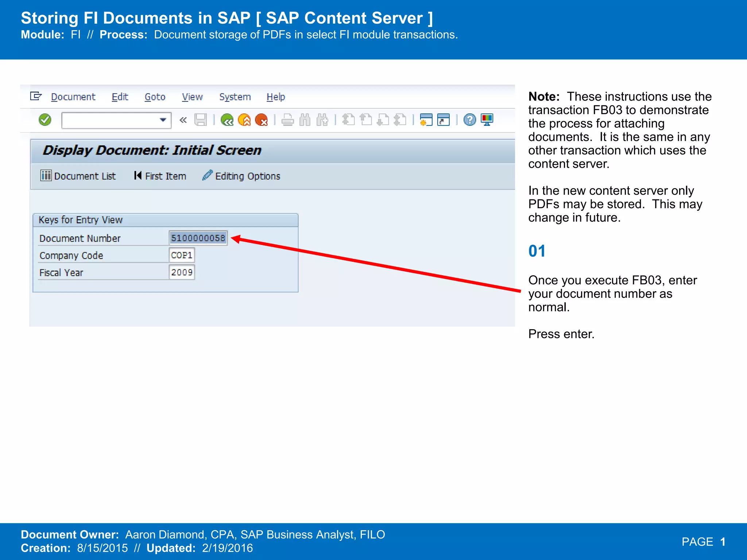Click the Editing Options button
Screen dimensions: 747x560
point(241,176)
